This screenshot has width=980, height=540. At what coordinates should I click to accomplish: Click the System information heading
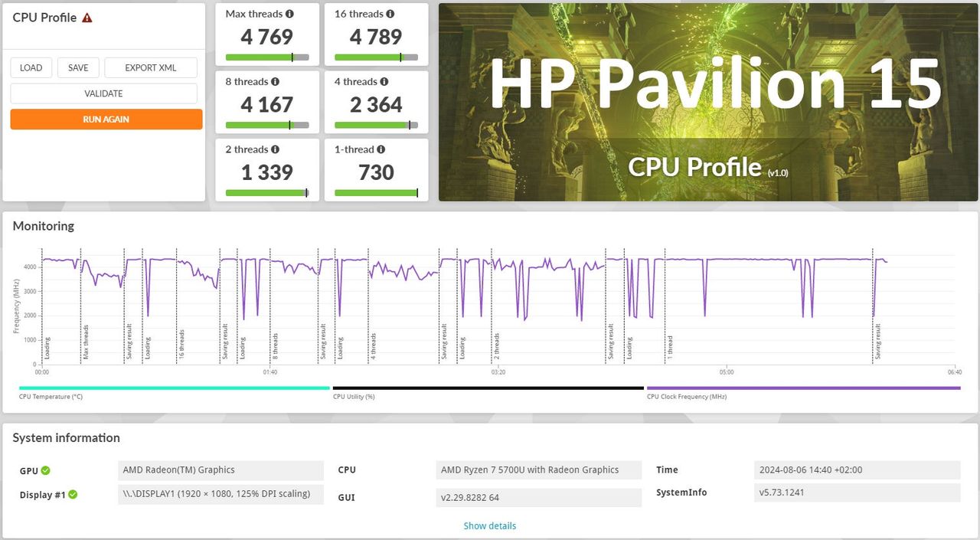pyautogui.click(x=67, y=438)
